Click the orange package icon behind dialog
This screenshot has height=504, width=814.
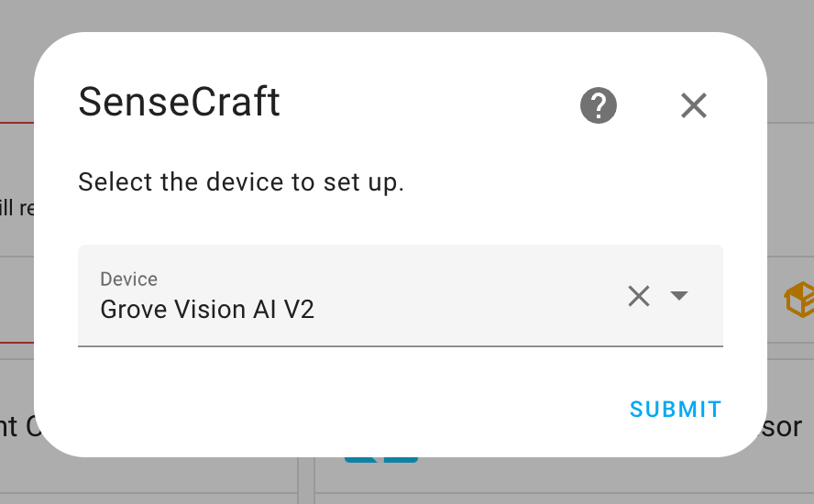799,300
